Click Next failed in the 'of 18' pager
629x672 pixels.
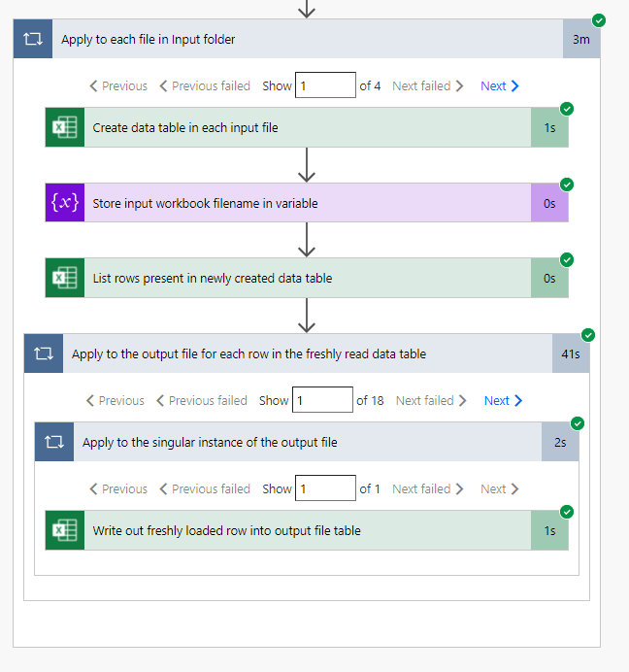point(431,400)
